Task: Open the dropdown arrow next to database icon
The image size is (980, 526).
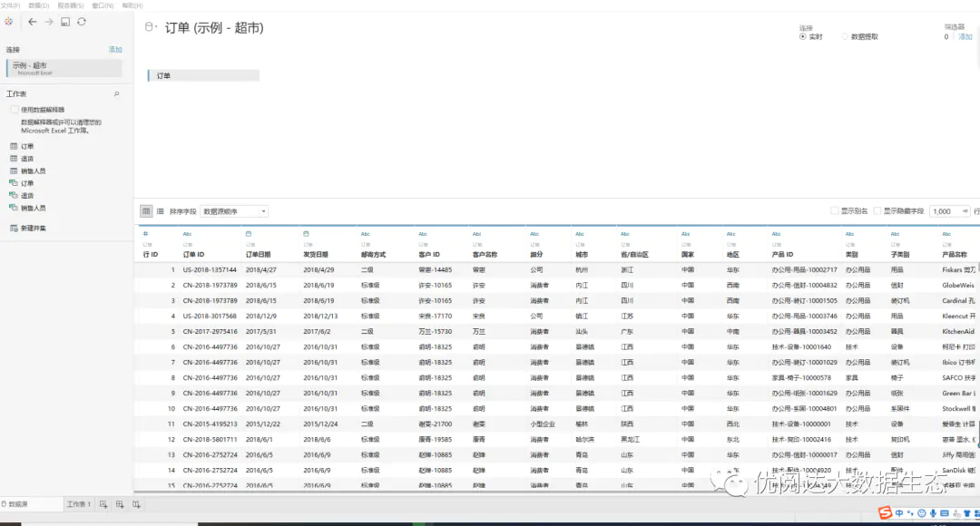Action: (x=156, y=27)
